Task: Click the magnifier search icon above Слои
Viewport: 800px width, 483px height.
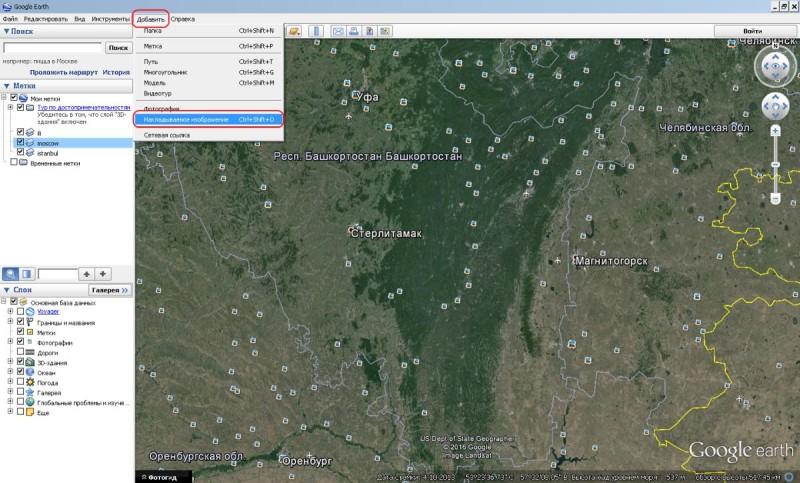Action: click(x=10, y=274)
